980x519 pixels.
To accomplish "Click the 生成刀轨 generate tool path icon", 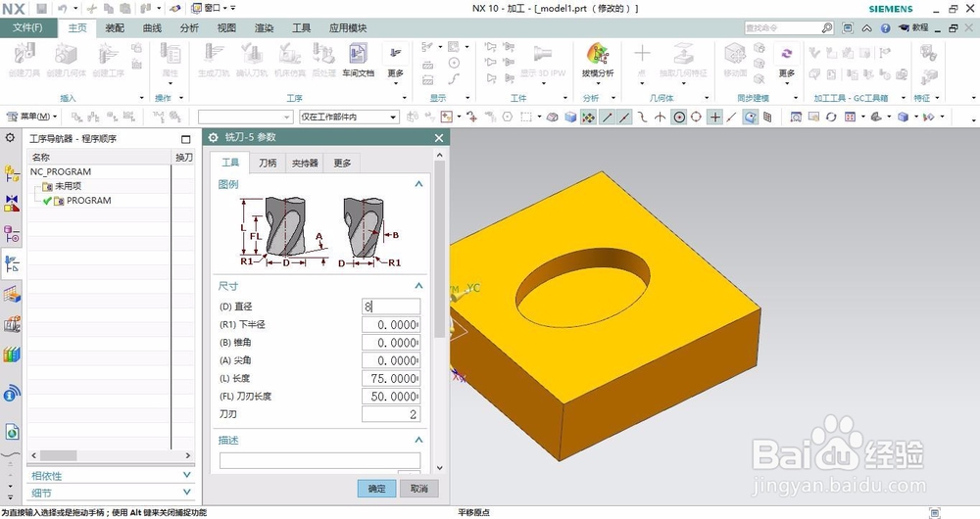I will pyautogui.click(x=215, y=60).
